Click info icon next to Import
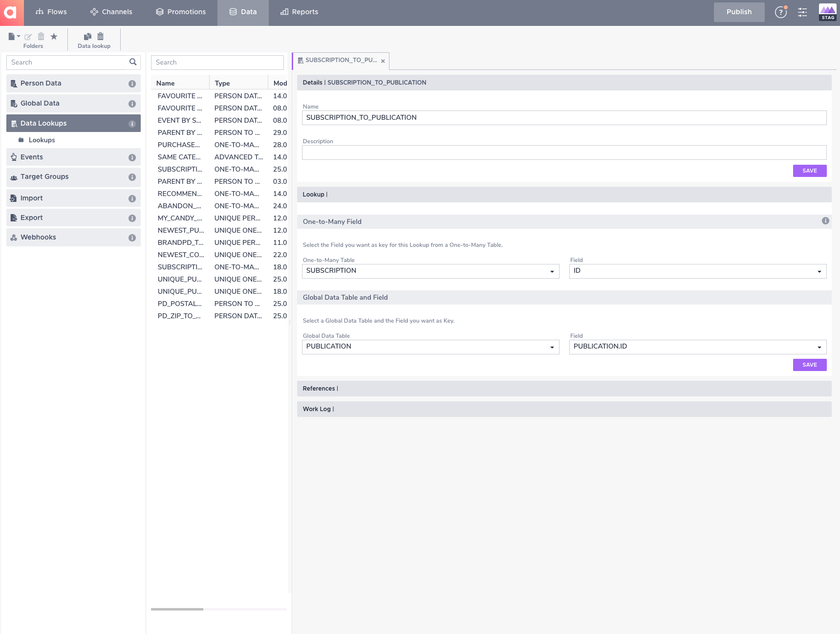This screenshot has height=634, width=840. point(132,198)
